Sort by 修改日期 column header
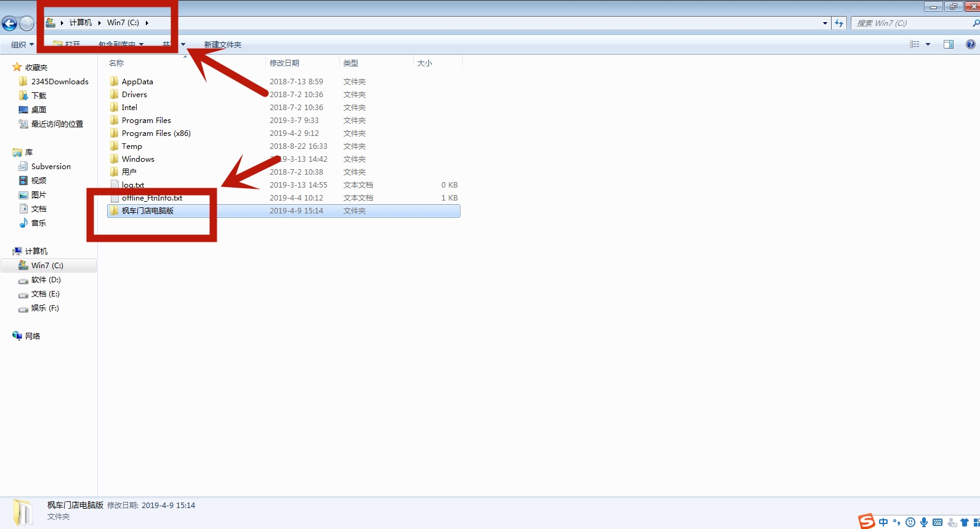The height and width of the screenshot is (529, 980). click(284, 63)
